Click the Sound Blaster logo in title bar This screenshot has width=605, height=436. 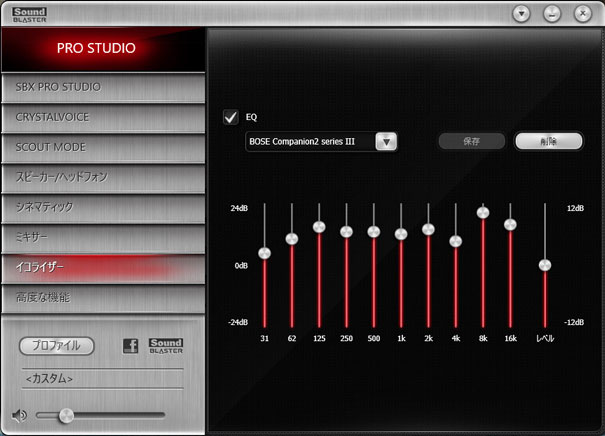coord(29,15)
